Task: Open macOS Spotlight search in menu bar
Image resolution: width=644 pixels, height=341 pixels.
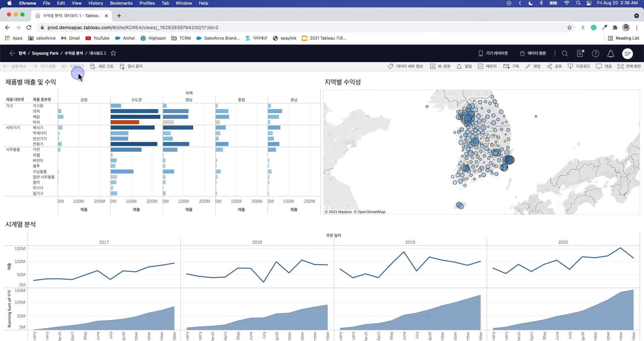Action: point(578,3)
